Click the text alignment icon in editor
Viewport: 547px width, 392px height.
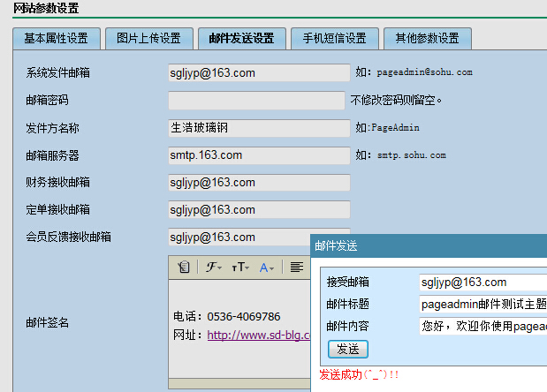click(x=297, y=268)
